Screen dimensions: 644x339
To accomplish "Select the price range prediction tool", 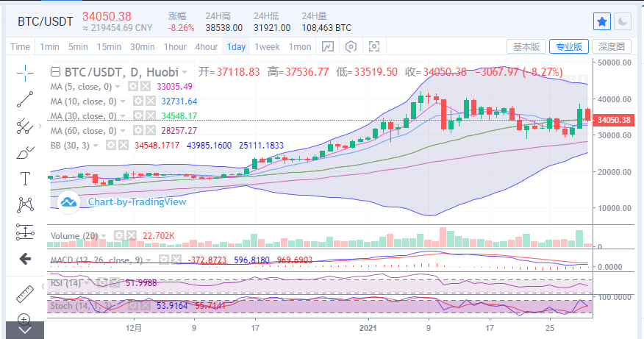I will pos(25,232).
